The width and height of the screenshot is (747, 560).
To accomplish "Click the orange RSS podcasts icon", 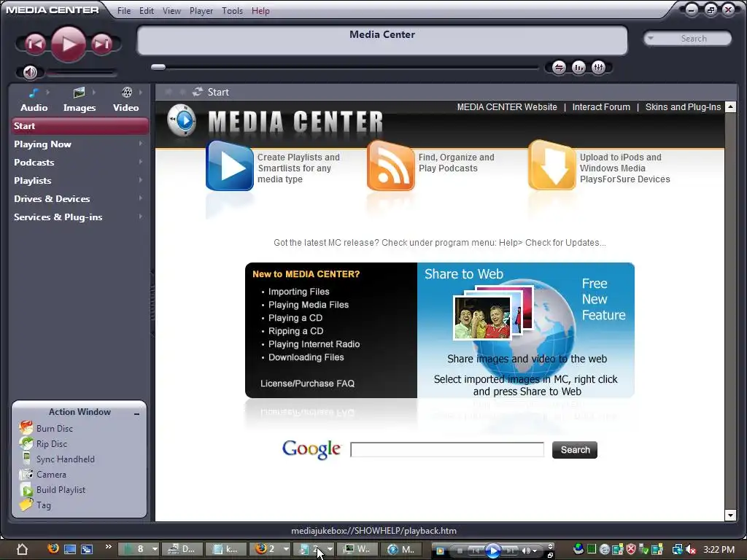I will pos(391,166).
